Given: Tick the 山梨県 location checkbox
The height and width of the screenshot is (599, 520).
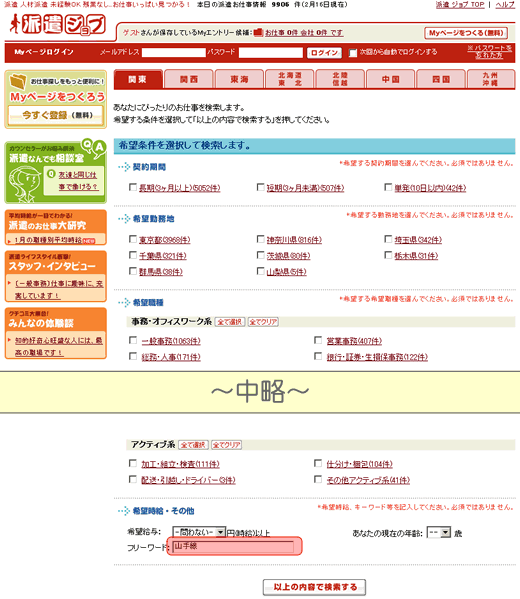Looking at the screenshot, I should coord(261,271).
